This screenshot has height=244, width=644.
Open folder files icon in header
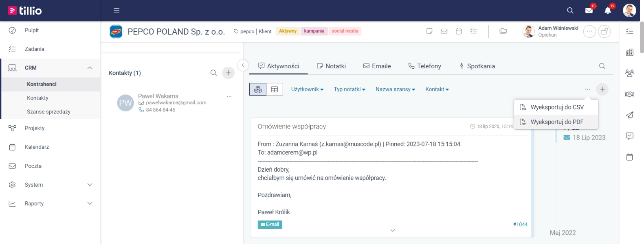(x=503, y=31)
